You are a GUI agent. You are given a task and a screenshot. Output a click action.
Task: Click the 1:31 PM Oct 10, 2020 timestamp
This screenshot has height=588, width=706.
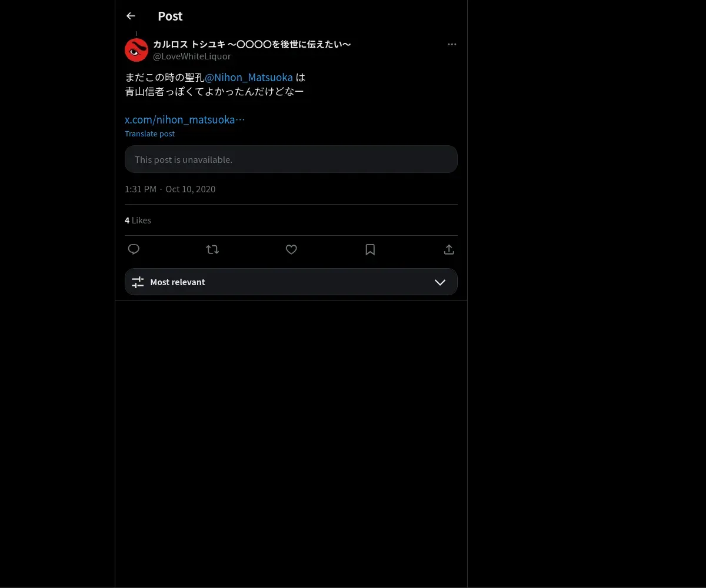click(x=170, y=189)
